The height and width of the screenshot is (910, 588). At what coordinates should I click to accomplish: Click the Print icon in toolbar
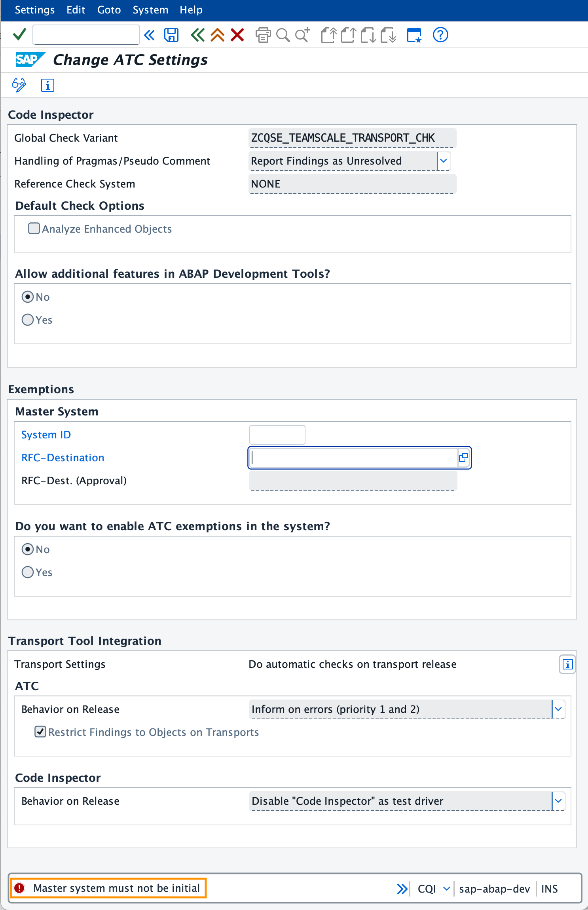point(263,35)
